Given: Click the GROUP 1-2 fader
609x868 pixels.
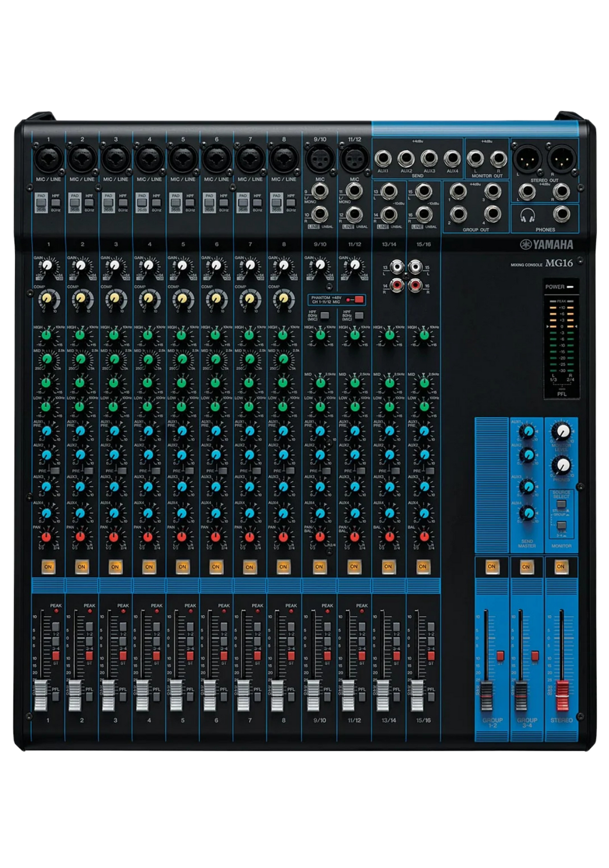Looking at the screenshot, I should pyautogui.click(x=486, y=695).
